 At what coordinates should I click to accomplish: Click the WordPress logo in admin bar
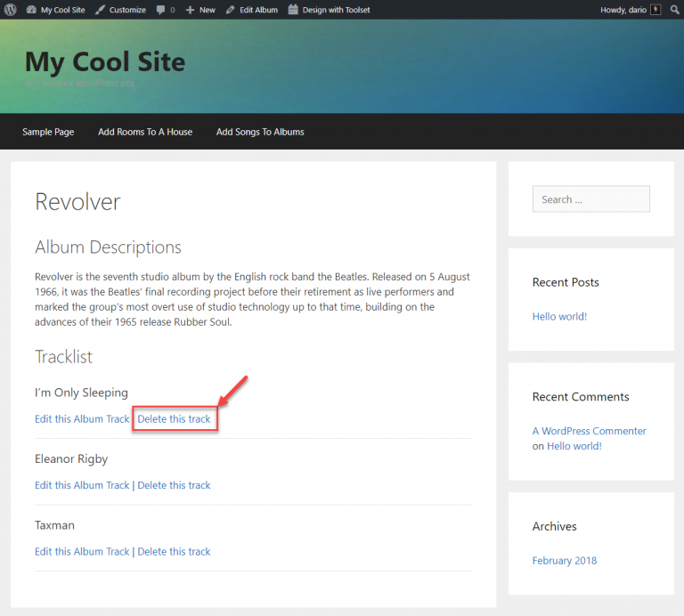[x=11, y=10]
